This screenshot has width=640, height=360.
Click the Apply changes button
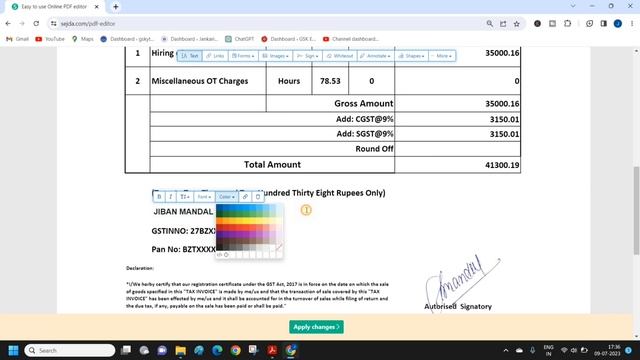[x=316, y=327]
